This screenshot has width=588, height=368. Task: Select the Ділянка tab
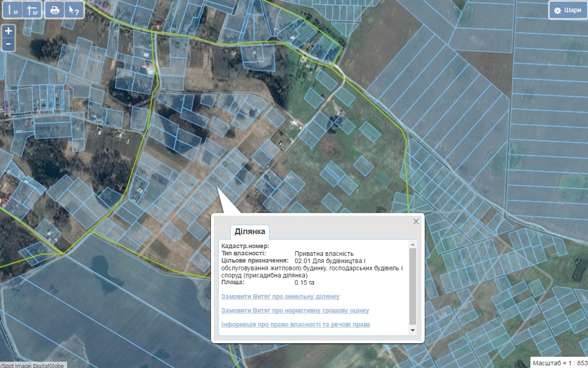(250, 232)
